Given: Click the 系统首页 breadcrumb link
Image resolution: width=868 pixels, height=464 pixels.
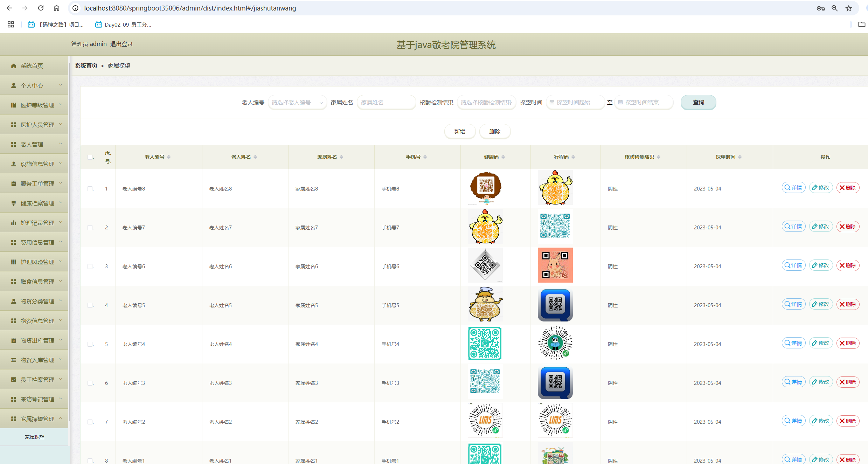Looking at the screenshot, I should click(86, 66).
